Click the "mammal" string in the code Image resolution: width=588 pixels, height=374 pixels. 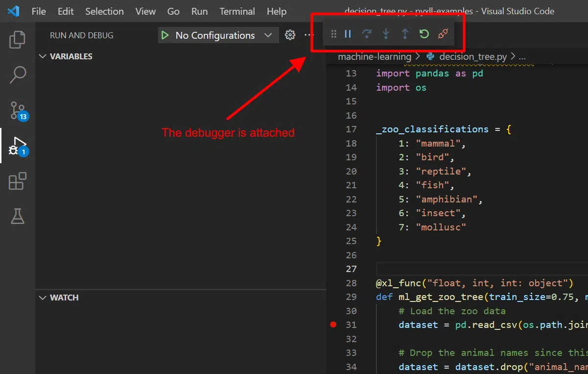[438, 144]
